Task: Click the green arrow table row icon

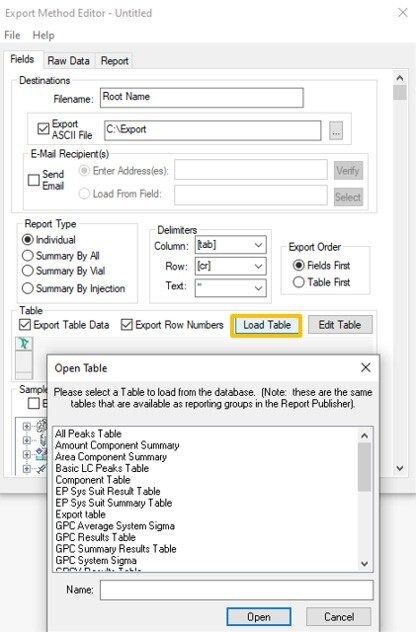Action: click(x=24, y=343)
